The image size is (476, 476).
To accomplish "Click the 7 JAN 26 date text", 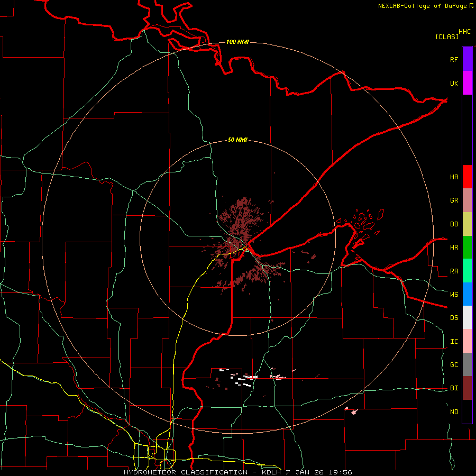I will tap(304, 472).
